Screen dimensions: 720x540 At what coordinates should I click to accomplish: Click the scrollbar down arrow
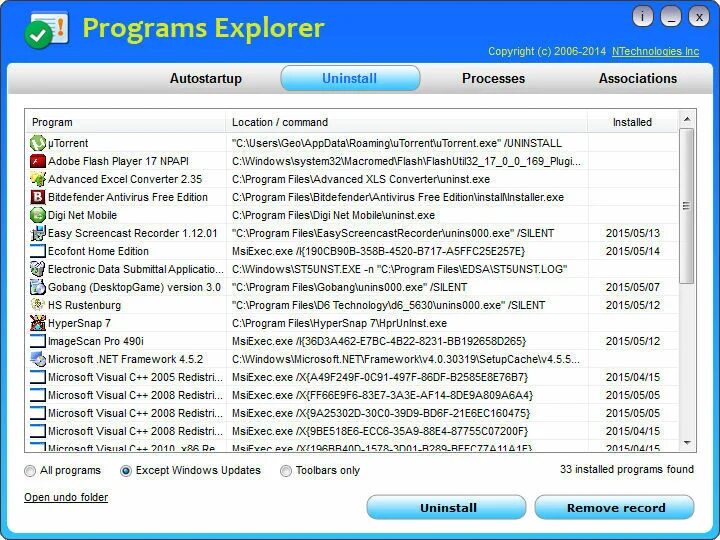point(687,443)
